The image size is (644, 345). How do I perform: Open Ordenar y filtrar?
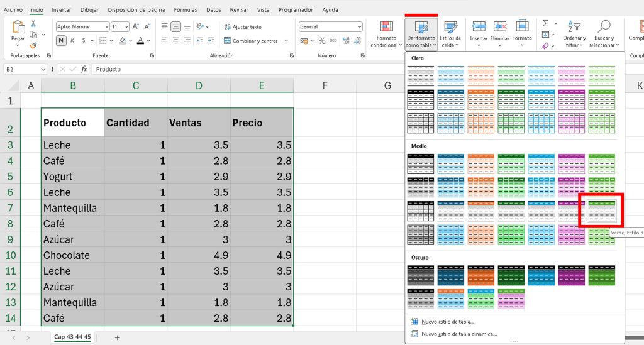(x=574, y=33)
